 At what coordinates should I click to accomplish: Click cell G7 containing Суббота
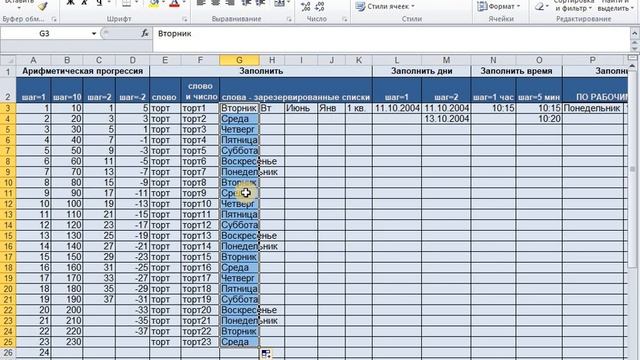(239, 151)
